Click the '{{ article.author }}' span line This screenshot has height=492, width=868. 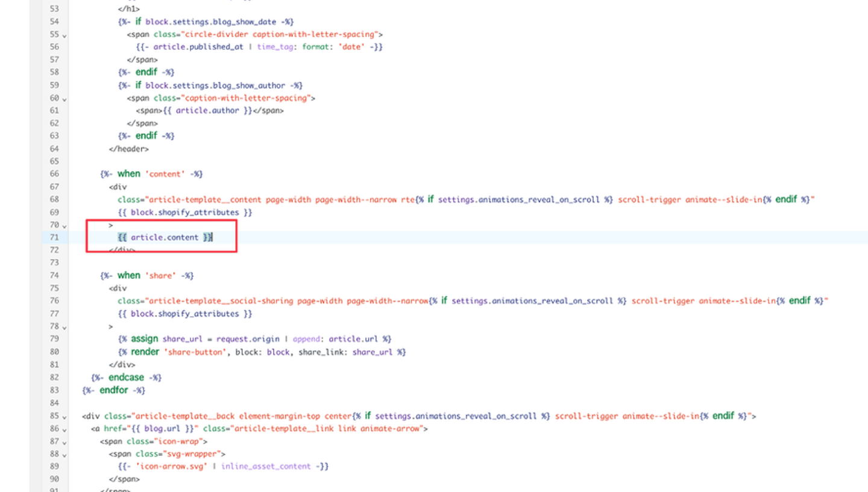click(x=210, y=111)
